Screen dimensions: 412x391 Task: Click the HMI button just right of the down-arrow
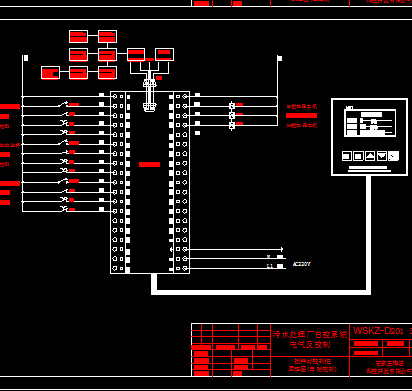pos(394,156)
